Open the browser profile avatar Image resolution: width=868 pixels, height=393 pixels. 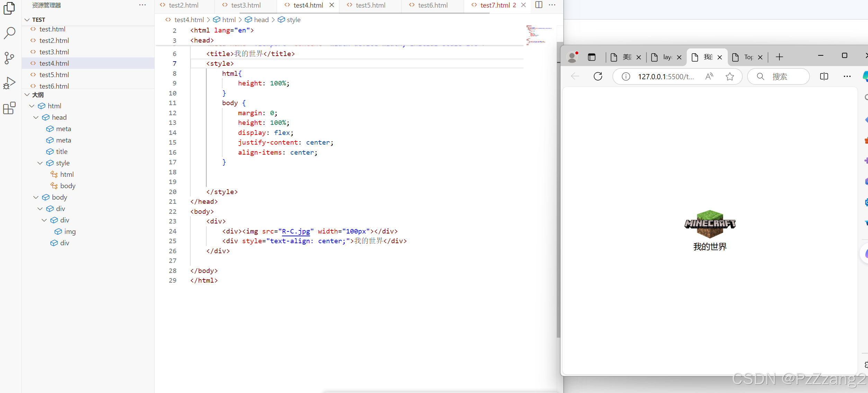(x=573, y=57)
